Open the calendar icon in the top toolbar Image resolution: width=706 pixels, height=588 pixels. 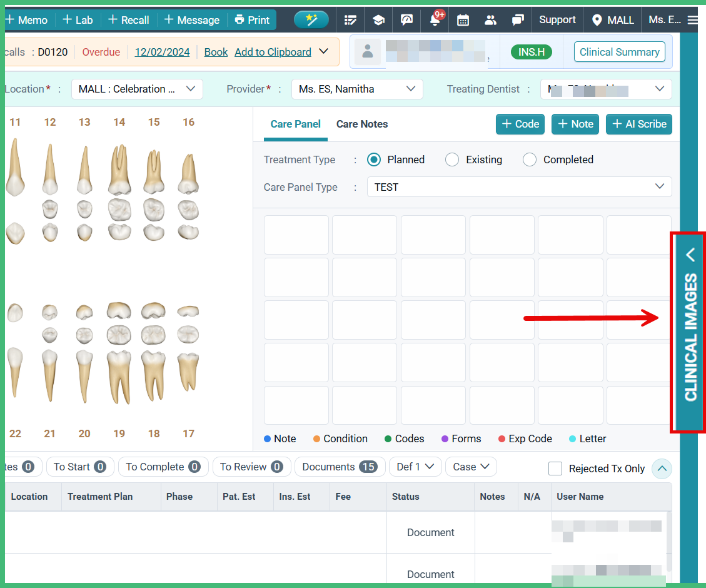(x=463, y=19)
